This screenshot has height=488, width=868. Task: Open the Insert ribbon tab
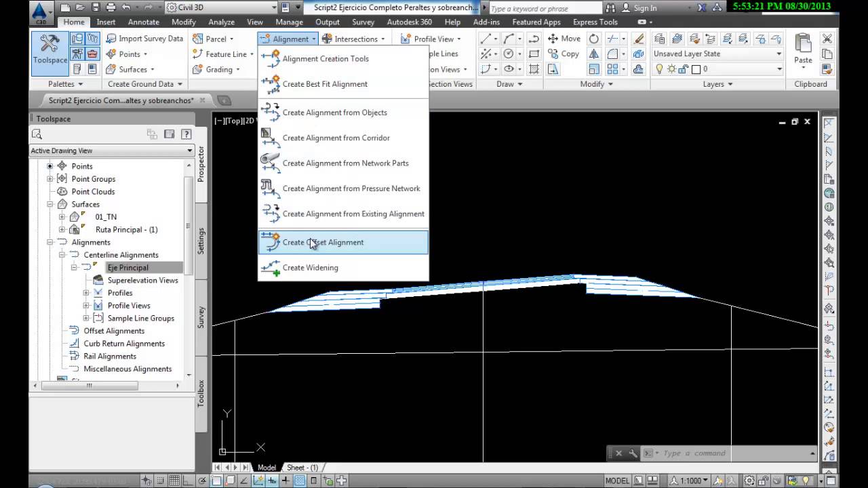click(106, 22)
